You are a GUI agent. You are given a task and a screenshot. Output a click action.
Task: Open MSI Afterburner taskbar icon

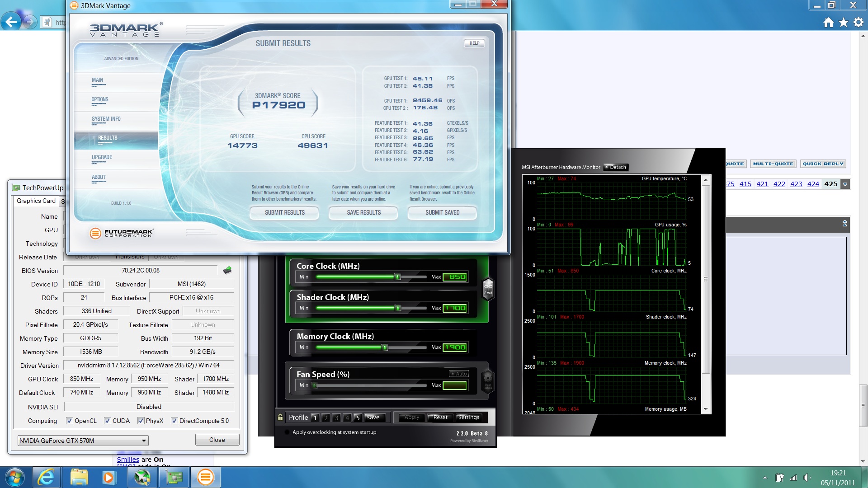tap(142, 477)
